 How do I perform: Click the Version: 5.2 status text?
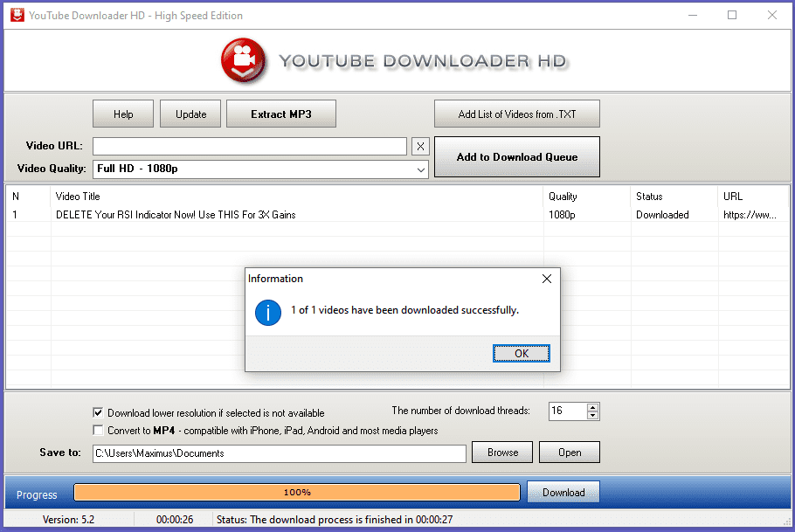coord(68,520)
